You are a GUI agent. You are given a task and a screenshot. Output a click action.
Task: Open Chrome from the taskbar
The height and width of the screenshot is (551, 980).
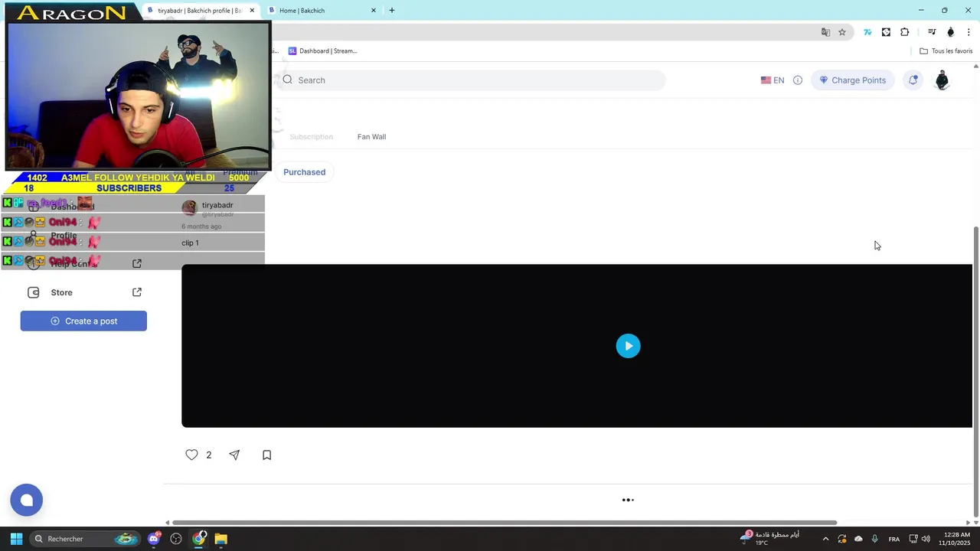pyautogui.click(x=198, y=539)
